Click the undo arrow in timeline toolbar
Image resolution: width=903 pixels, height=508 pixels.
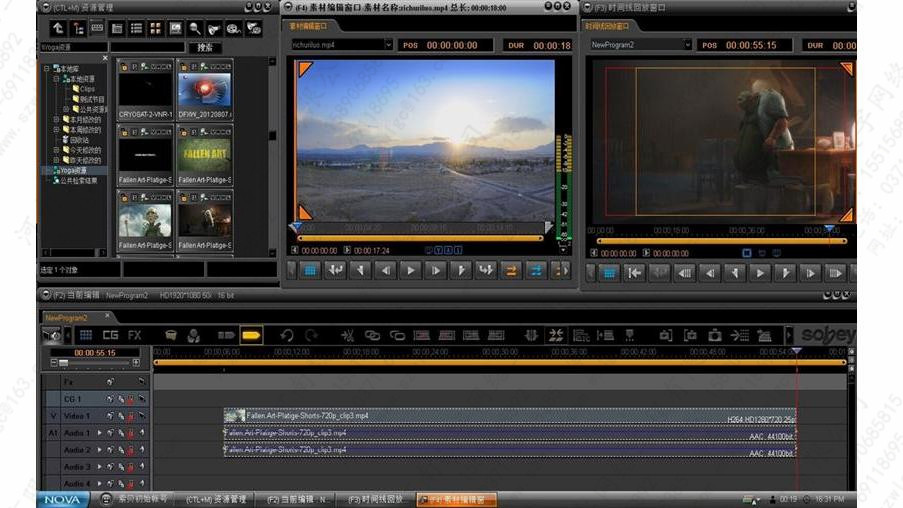click(287, 335)
